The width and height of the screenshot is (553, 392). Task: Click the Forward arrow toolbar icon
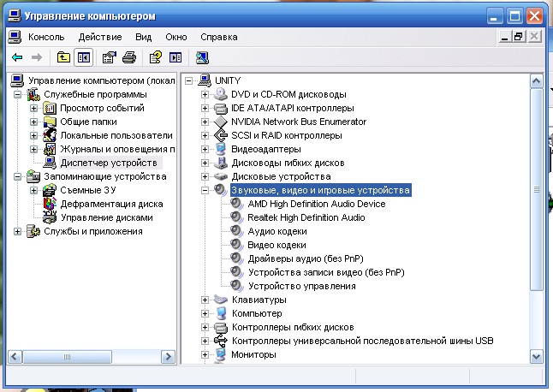coord(37,57)
